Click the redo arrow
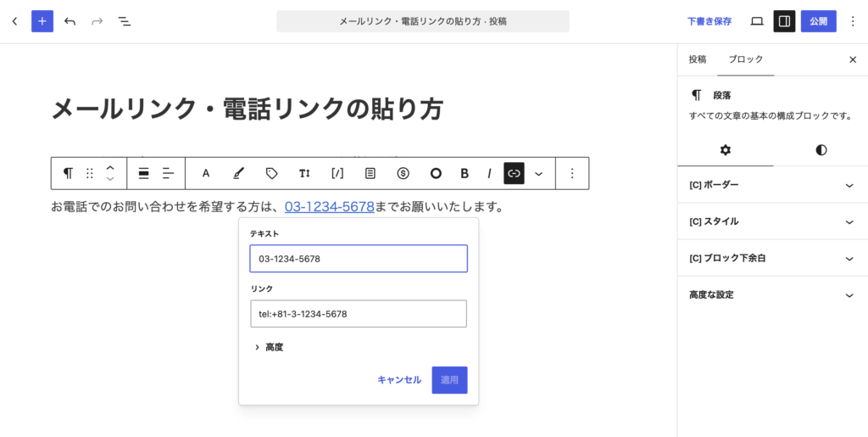 [97, 21]
